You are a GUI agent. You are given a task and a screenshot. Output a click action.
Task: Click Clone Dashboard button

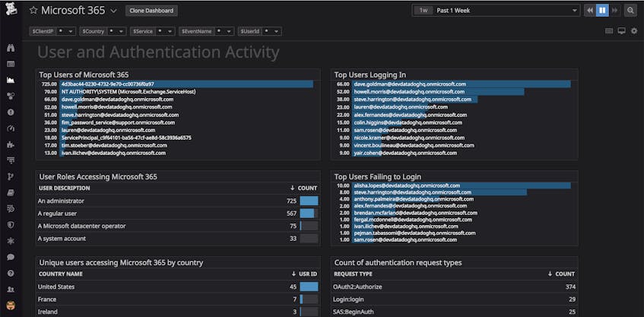[151, 11]
